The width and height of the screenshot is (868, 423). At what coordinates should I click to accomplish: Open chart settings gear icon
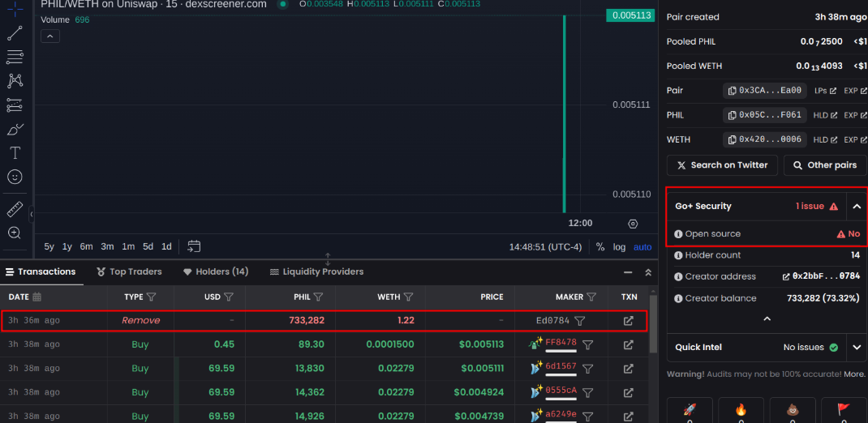tap(633, 224)
